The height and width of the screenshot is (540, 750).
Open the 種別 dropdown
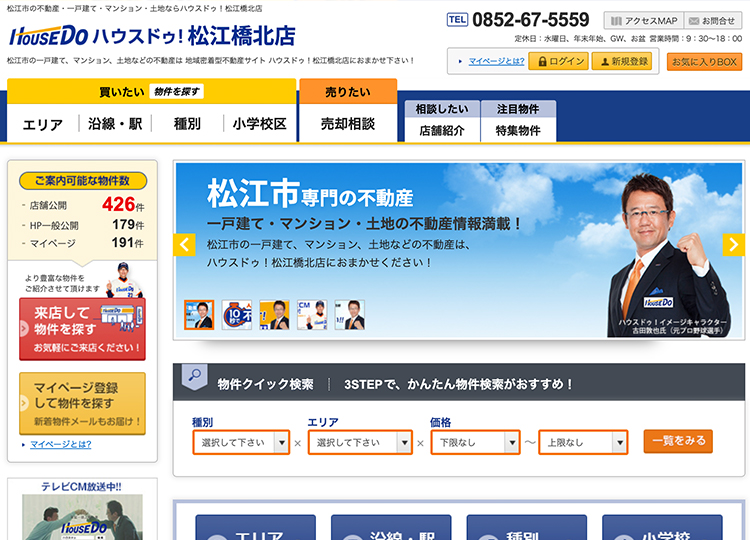click(241, 442)
